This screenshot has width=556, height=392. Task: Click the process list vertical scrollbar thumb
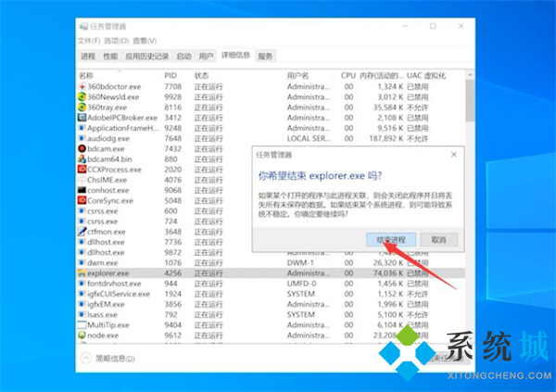click(x=470, y=100)
